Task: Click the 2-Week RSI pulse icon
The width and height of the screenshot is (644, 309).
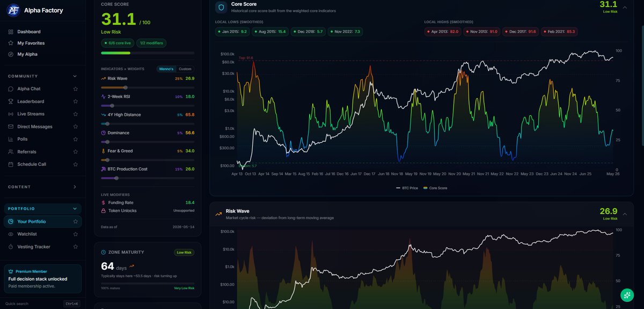Action: (104, 97)
